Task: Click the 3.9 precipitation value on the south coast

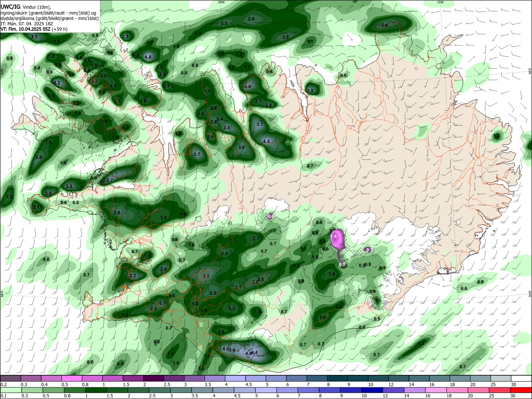Action: click(x=232, y=350)
